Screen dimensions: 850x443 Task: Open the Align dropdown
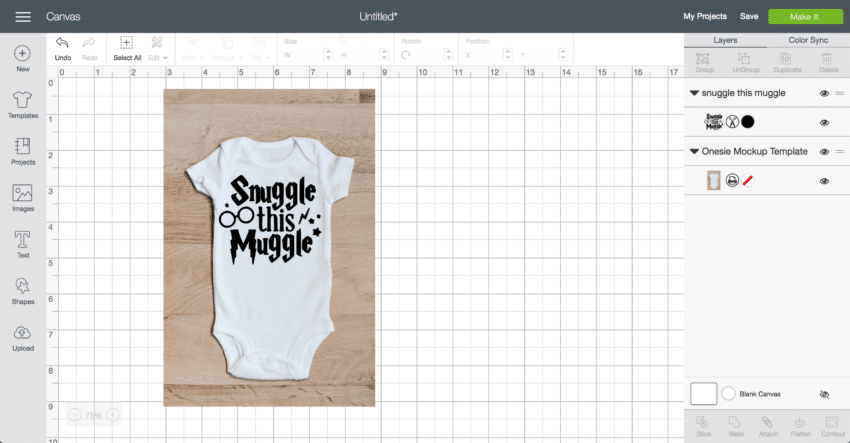(193, 48)
